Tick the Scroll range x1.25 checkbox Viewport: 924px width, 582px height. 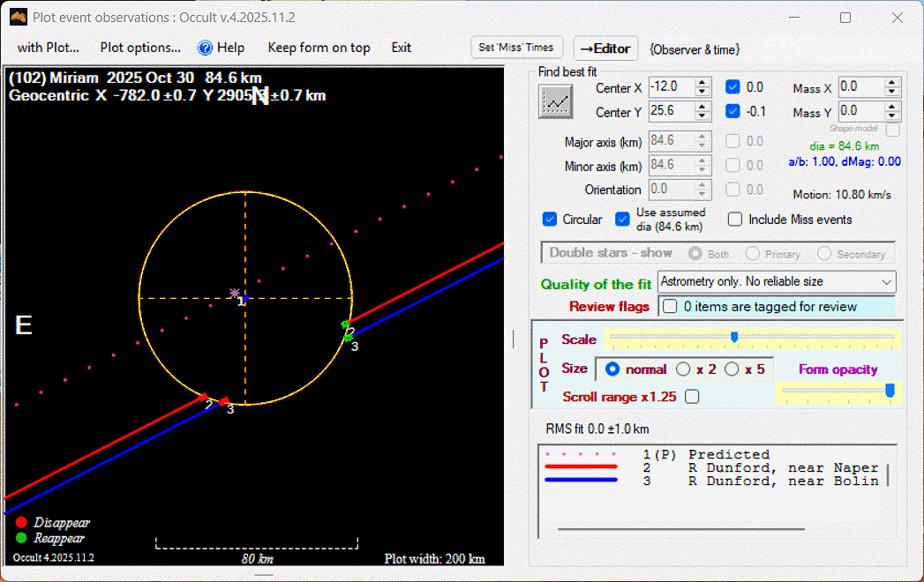(x=692, y=397)
